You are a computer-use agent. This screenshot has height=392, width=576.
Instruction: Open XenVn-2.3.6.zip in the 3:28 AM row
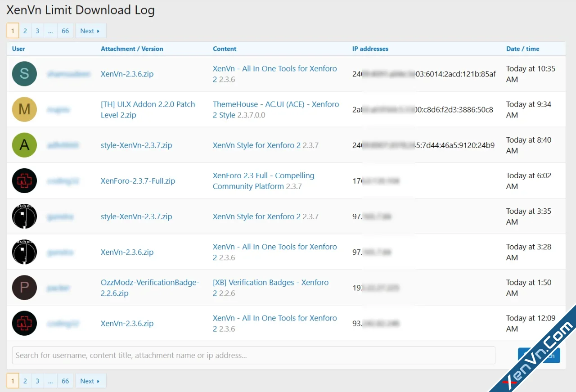(127, 252)
